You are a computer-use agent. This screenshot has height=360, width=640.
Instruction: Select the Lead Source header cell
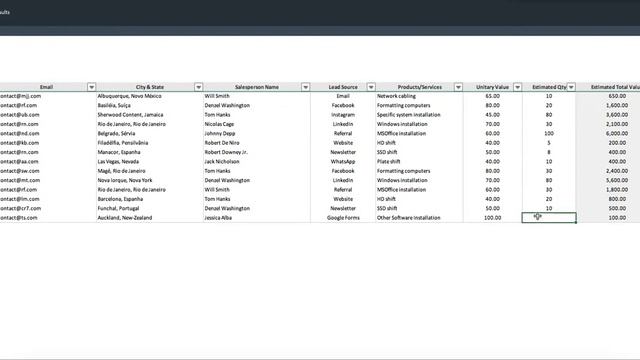click(x=343, y=87)
